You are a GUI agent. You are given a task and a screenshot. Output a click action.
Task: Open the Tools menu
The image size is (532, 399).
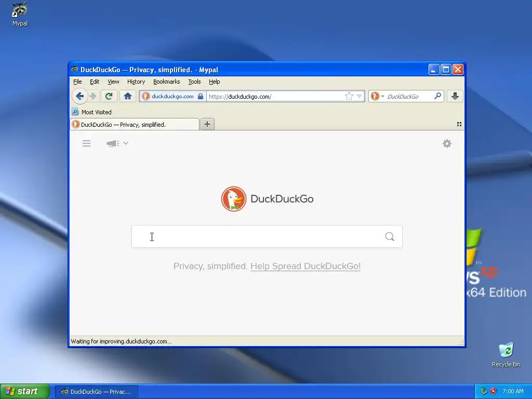[x=194, y=82]
